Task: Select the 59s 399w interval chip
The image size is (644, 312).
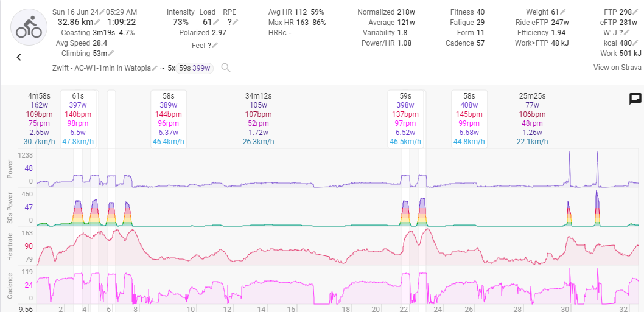Action: coord(195,68)
